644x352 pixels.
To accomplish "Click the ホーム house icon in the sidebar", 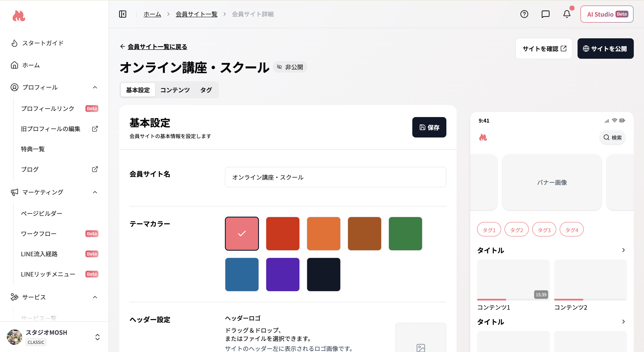I will pos(14,65).
